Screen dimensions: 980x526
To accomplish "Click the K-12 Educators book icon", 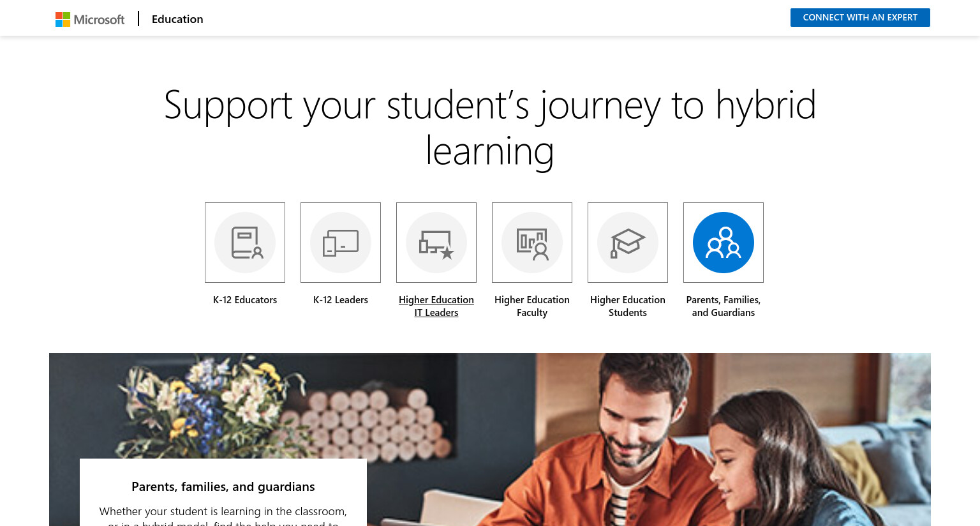I will pos(245,243).
